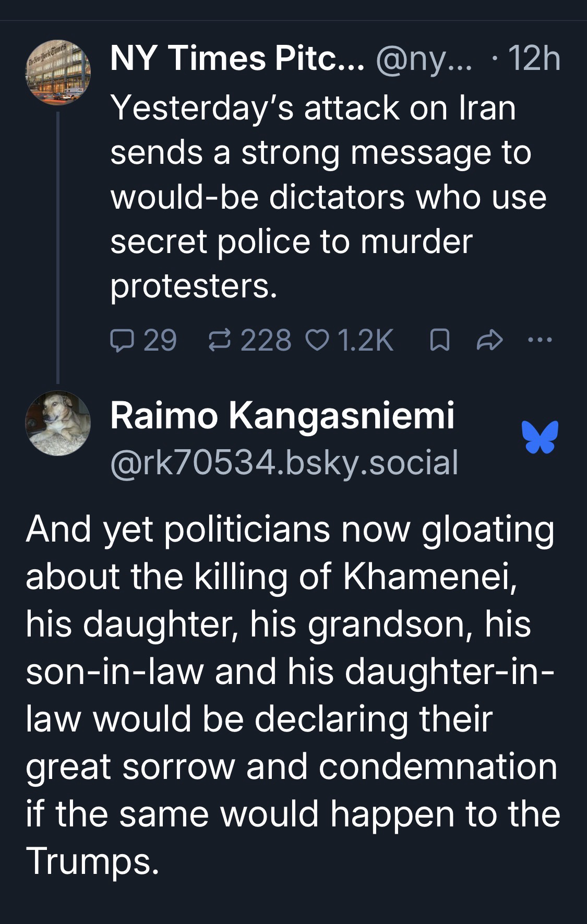Bookmark the NY Times Pitchbot post
Screen dimensions: 587x924
(x=436, y=341)
